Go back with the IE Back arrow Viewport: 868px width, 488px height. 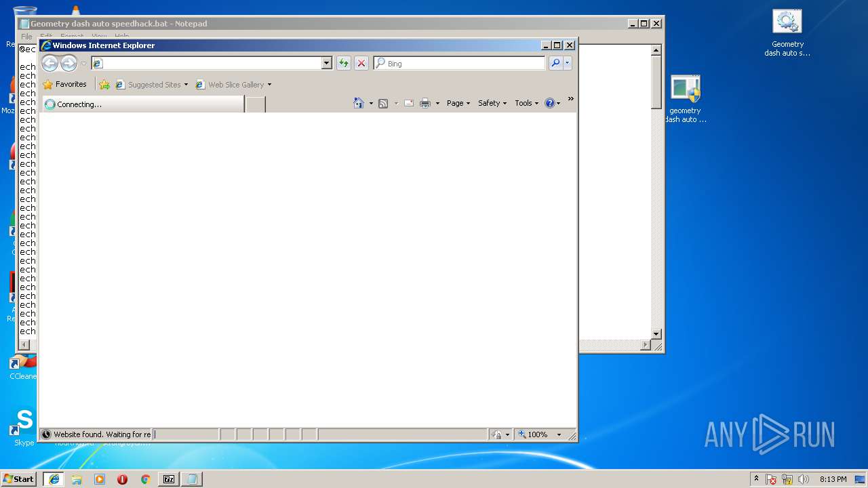[x=50, y=63]
